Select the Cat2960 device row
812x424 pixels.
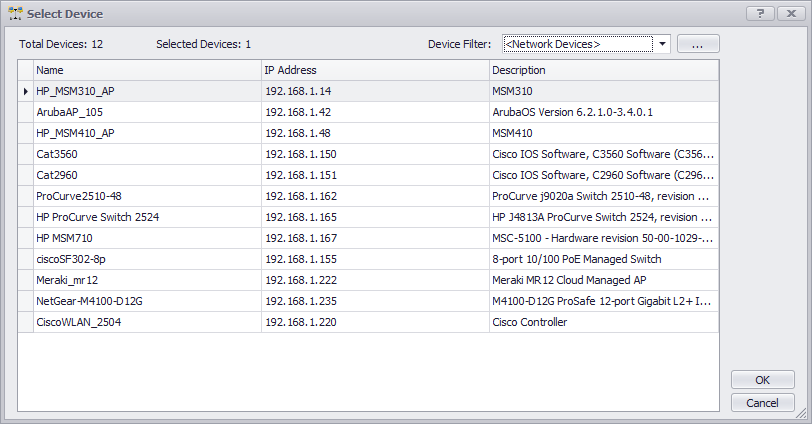(x=368, y=175)
